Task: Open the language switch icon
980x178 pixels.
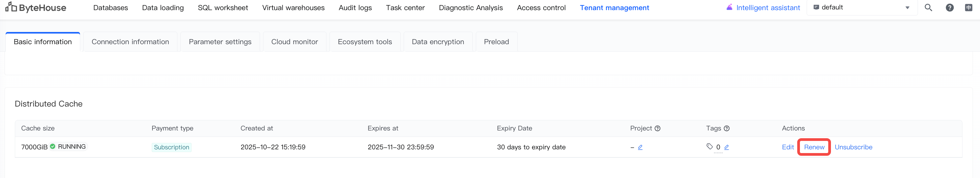Action: click(x=969, y=8)
